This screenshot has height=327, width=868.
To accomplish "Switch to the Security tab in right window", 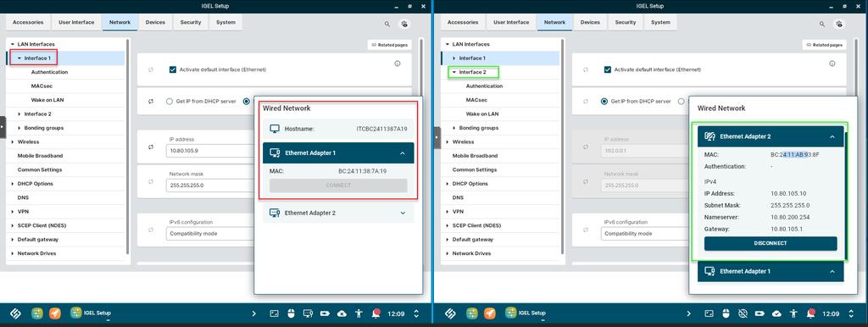I will point(626,22).
